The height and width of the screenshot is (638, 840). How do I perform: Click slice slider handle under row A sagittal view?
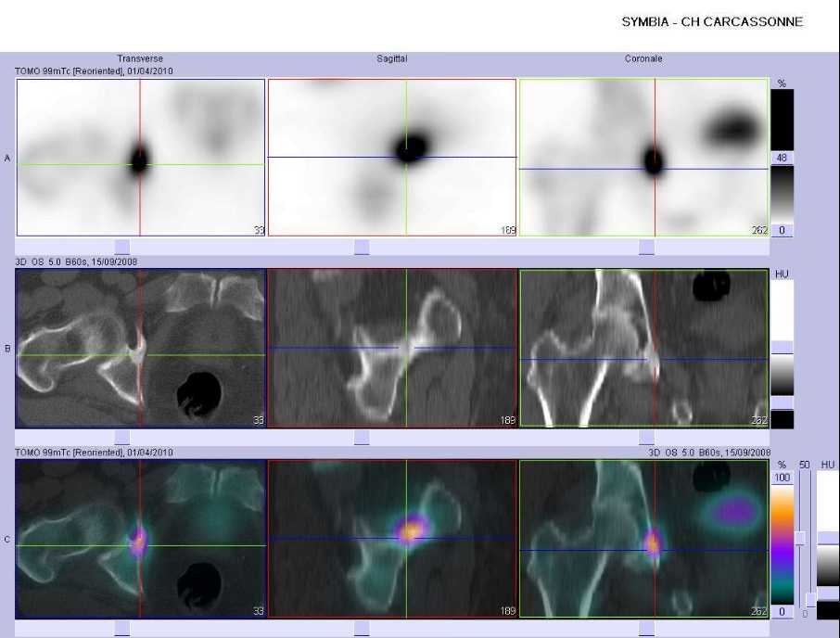point(362,247)
